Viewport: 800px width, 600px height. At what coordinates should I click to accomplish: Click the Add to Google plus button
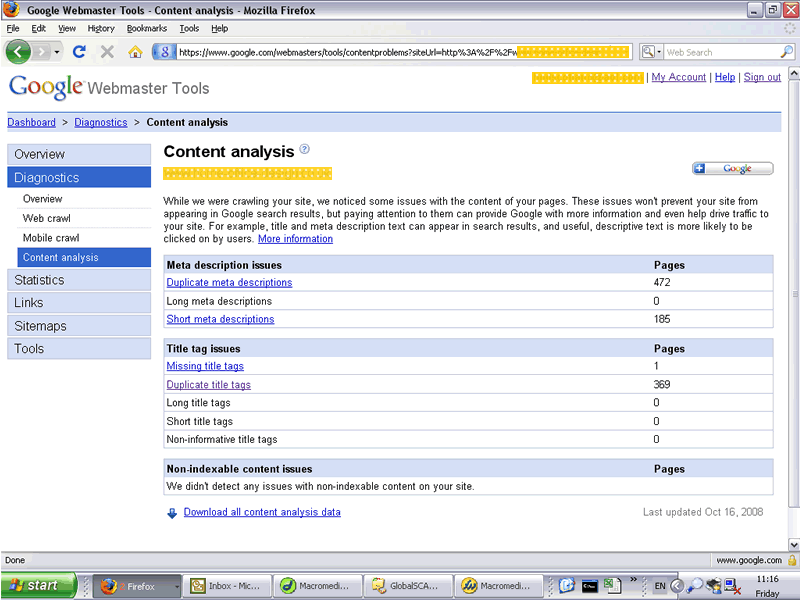[733, 168]
